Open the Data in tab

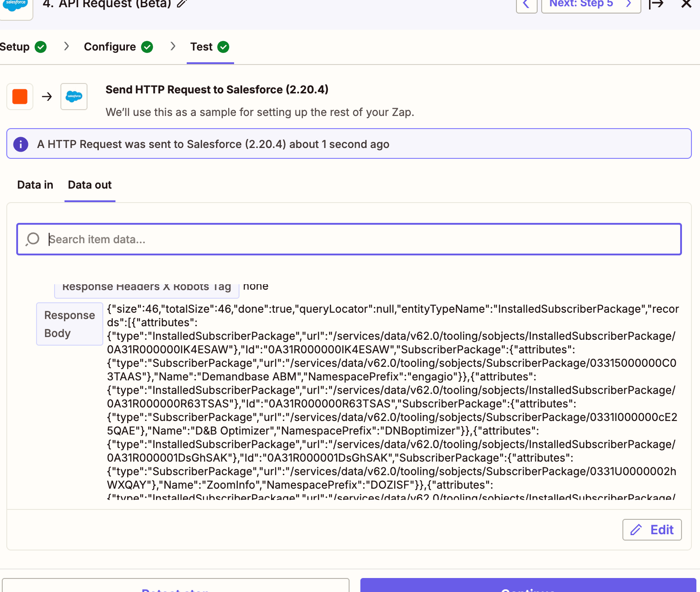pos(35,185)
